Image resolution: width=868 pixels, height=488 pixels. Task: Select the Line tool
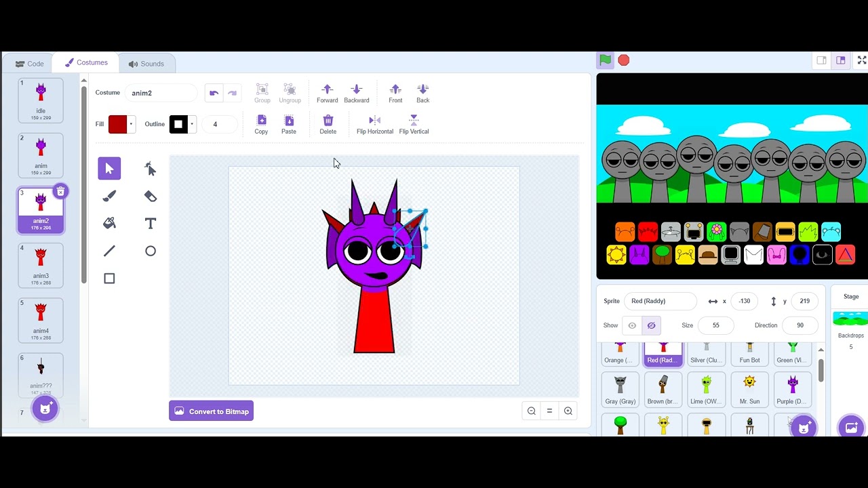pos(109,251)
